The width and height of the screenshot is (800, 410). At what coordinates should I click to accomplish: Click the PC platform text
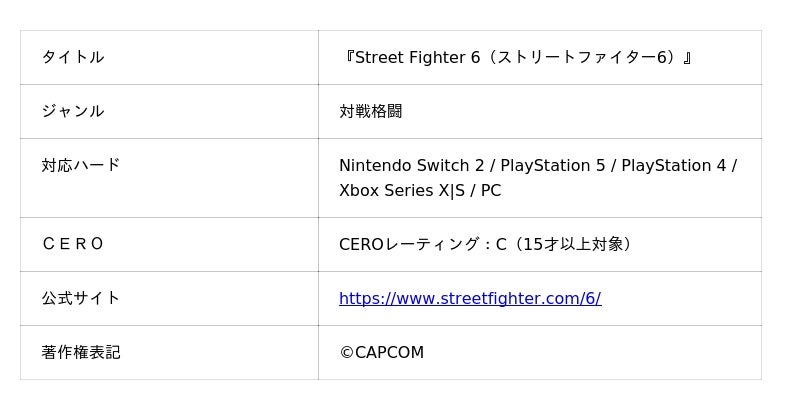click(490, 190)
